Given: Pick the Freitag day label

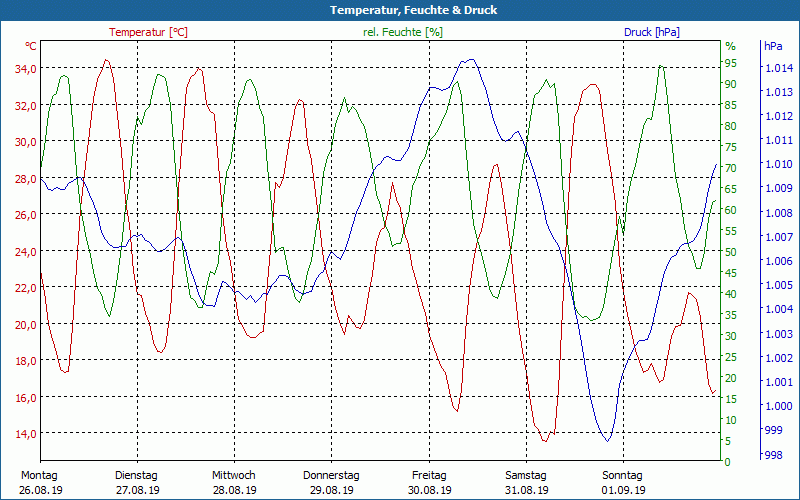Looking at the screenshot, I should 429,475.
